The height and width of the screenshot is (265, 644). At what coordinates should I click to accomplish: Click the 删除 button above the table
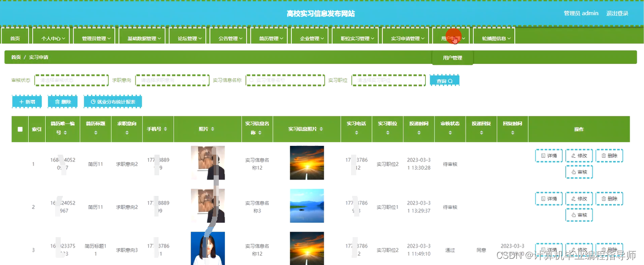62,102
